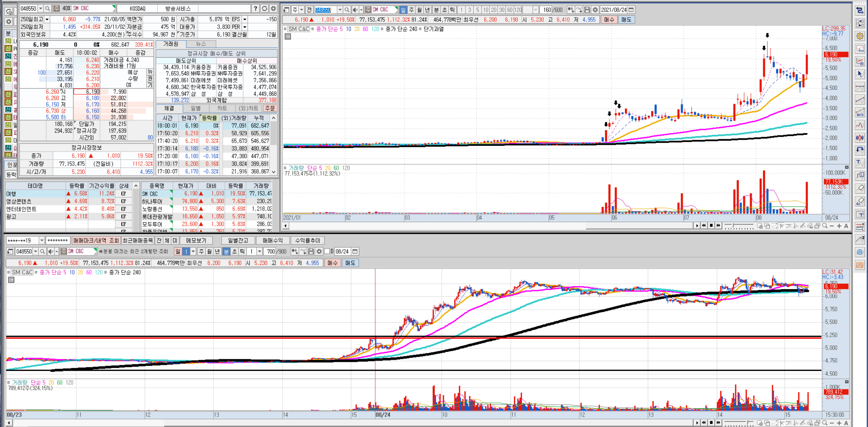Click the orange area chart icon in the right sidebar
Image resolution: width=868 pixels, height=427 pixels.
click(860, 265)
